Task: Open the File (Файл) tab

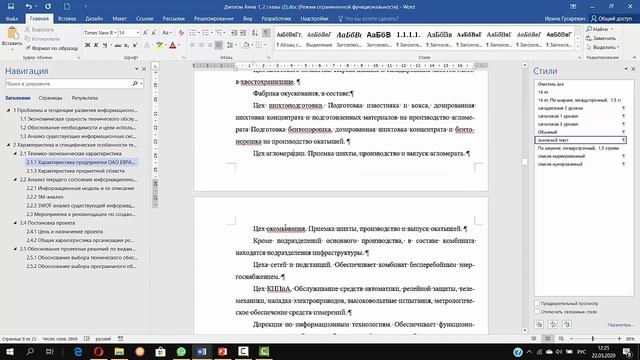Action: click(12, 18)
